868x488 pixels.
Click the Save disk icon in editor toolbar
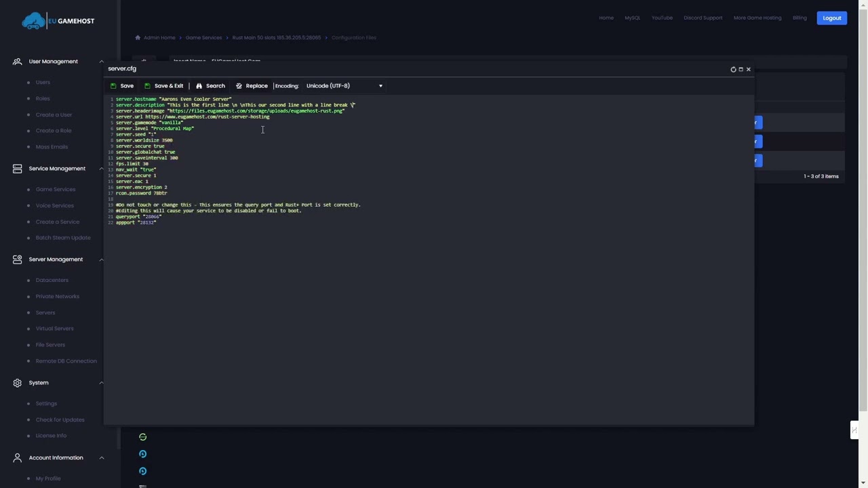click(113, 86)
